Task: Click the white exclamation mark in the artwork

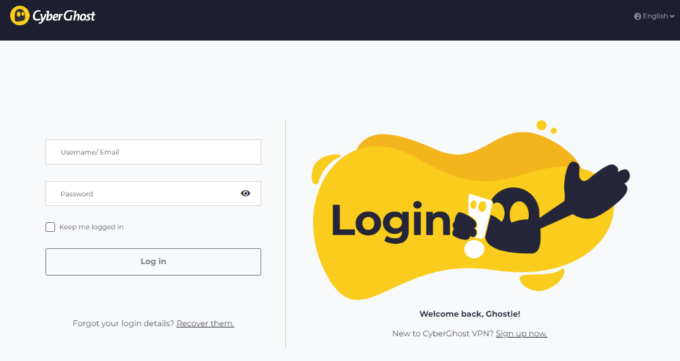Action: (x=476, y=226)
